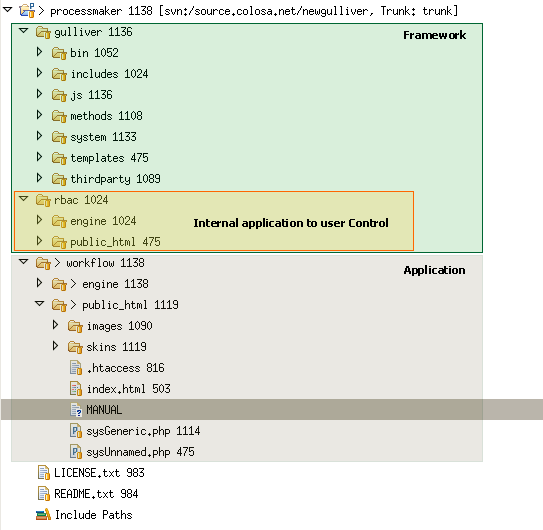Select the README.txt 984 entry
This screenshot has height=530, width=543.
point(96,494)
